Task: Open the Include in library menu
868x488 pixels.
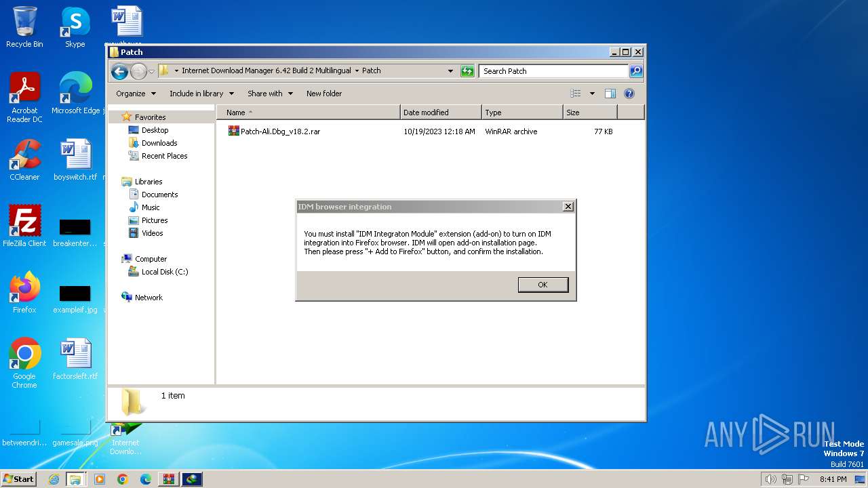Action: pos(201,94)
